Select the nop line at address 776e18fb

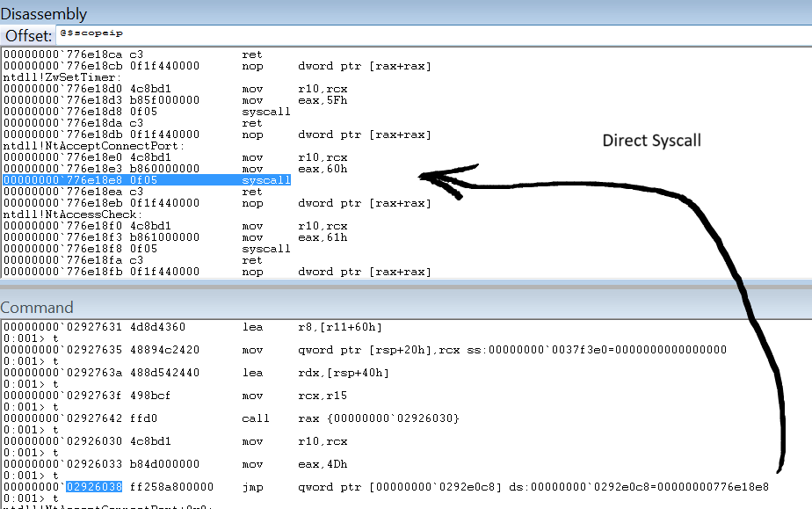coord(218,272)
